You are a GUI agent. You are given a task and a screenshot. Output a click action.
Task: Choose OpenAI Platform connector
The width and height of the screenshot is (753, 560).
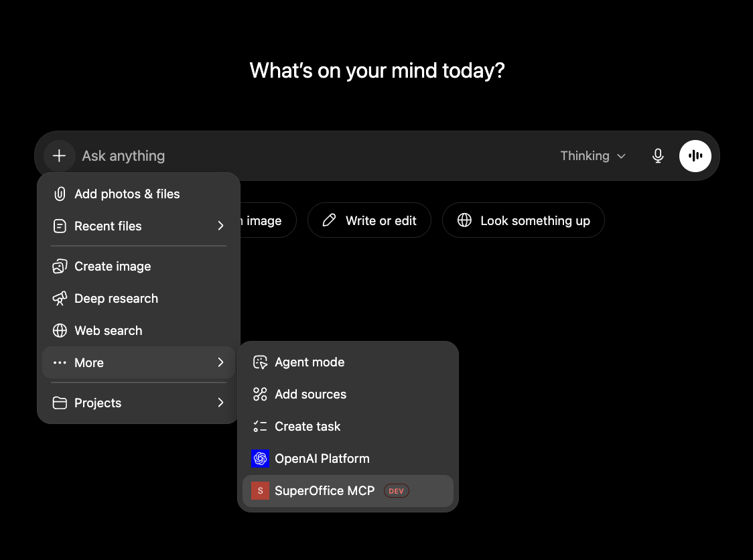[x=348, y=459]
